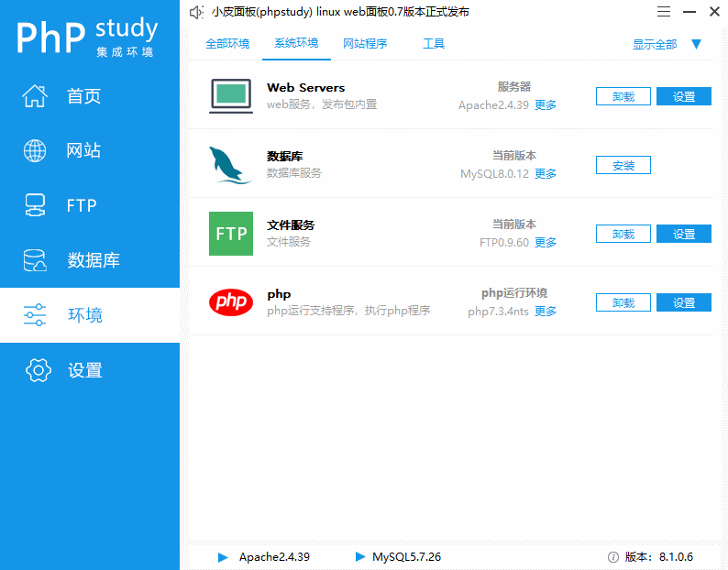
Task: Open the 首页 home icon in sidebar
Action: 35,96
